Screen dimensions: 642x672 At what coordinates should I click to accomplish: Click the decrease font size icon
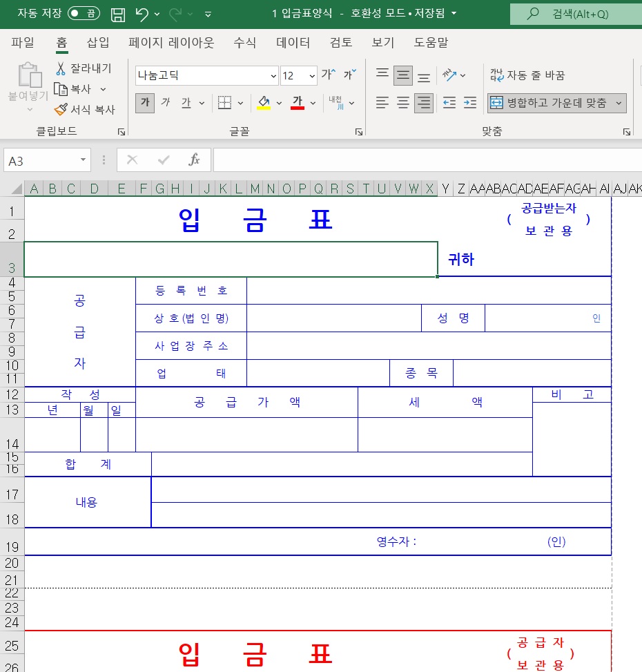click(350, 75)
